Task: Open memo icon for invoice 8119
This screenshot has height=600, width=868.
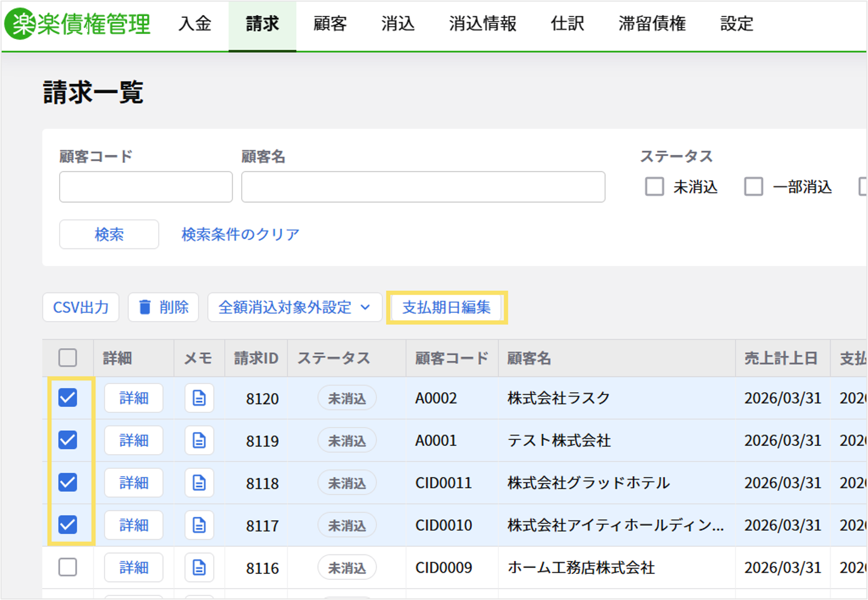Action: pos(199,441)
